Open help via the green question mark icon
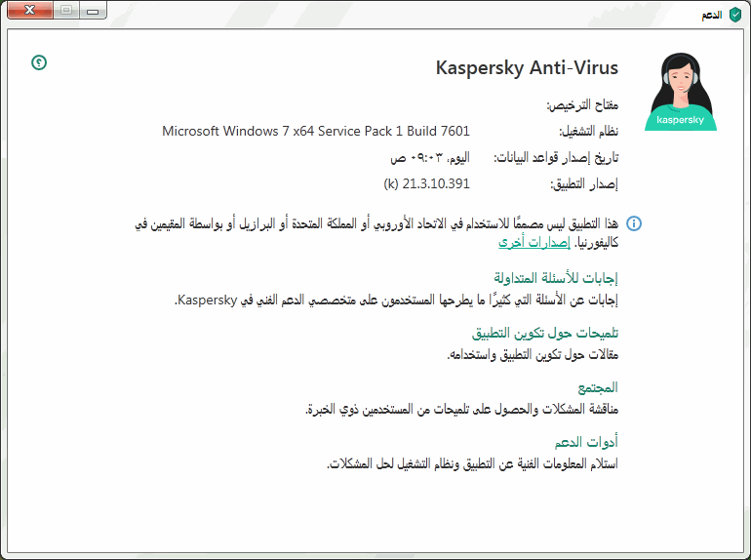The width and height of the screenshot is (751, 560). pos(39,62)
